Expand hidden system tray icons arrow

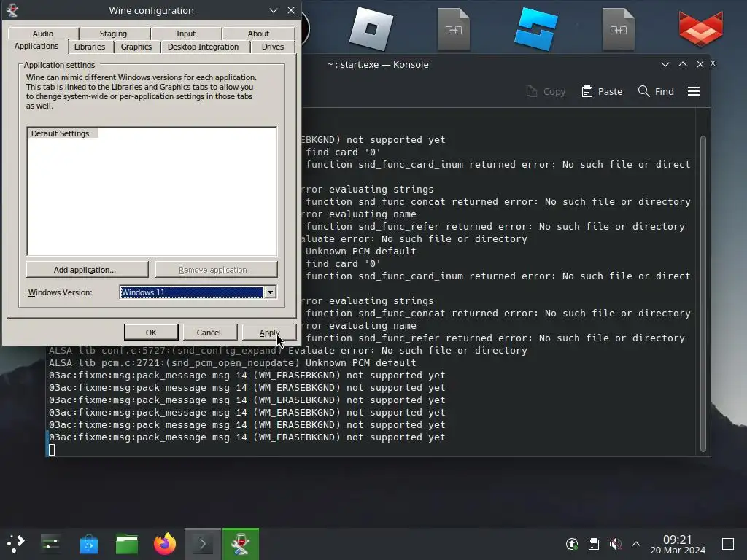pyautogui.click(x=636, y=544)
